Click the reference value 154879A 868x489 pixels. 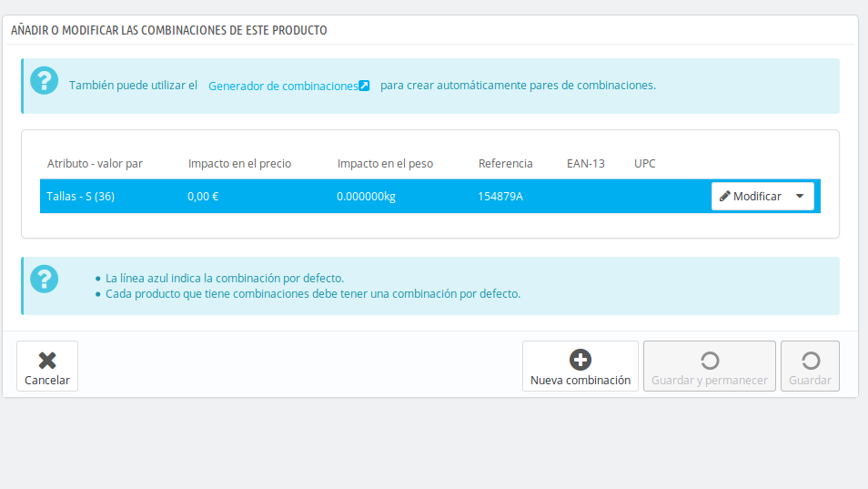point(500,196)
